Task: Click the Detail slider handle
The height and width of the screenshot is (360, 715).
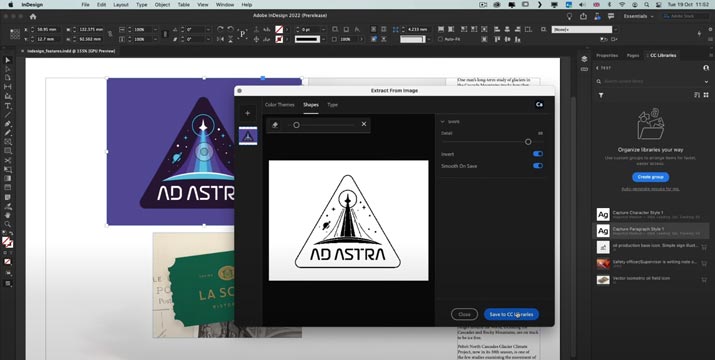Action: (528, 142)
